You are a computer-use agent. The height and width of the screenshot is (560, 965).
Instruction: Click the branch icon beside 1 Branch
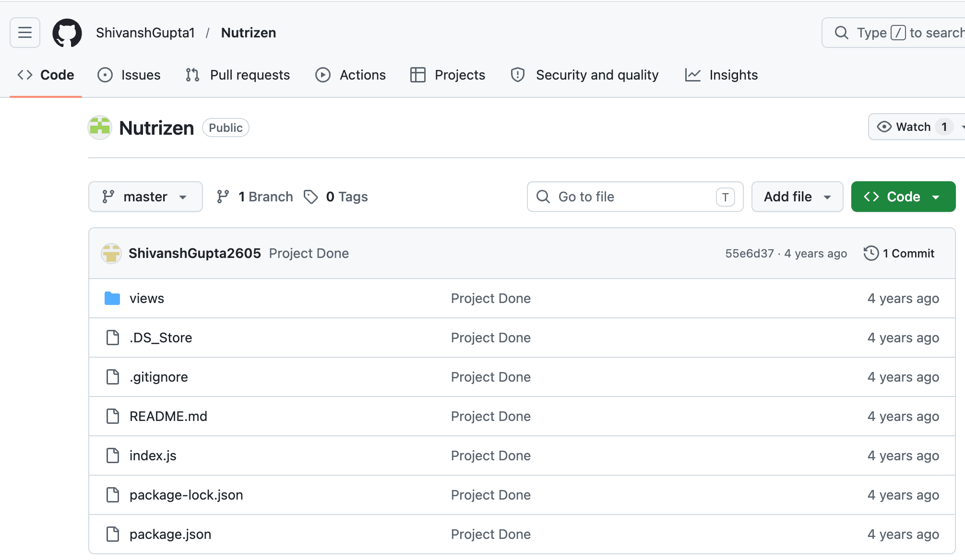point(223,197)
